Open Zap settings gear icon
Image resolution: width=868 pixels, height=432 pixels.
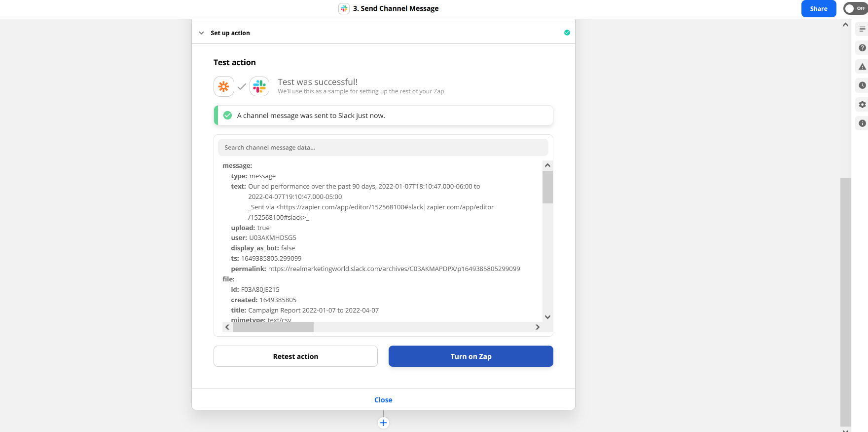[862, 105]
